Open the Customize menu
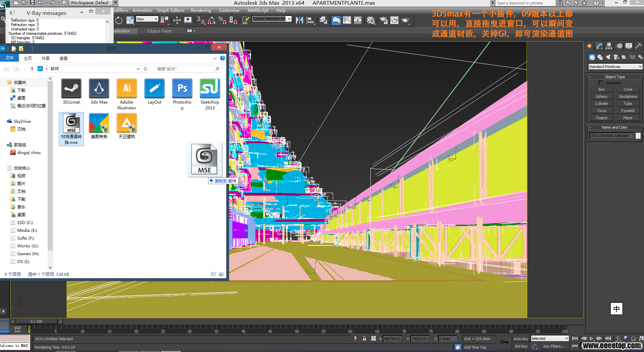The width and height of the screenshot is (644, 352). point(229,10)
